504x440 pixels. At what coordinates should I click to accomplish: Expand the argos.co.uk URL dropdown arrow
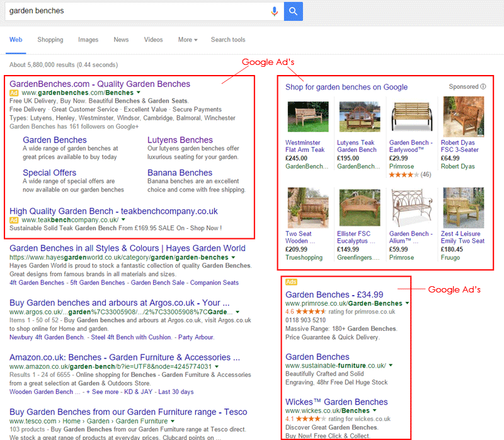point(238,312)
